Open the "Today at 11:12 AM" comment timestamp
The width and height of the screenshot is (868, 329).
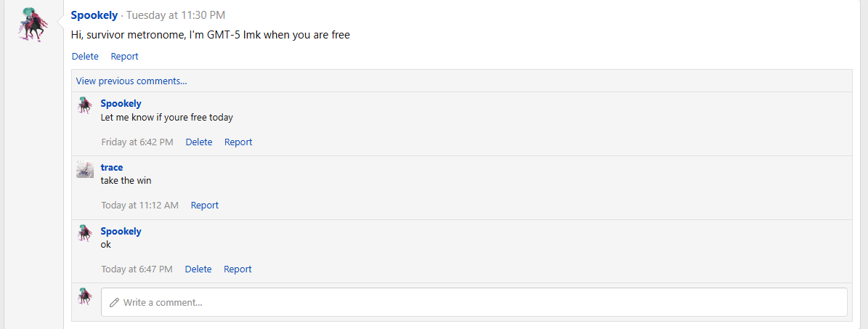(x=139, y=205)
